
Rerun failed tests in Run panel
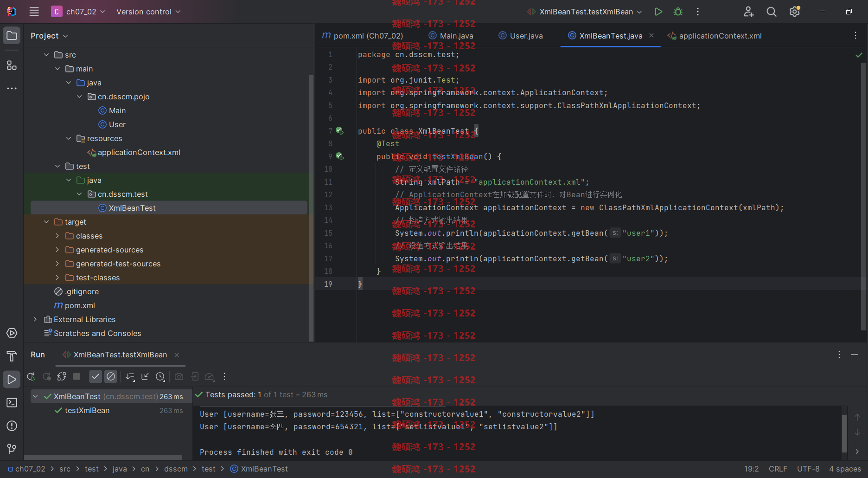(47, 377)
